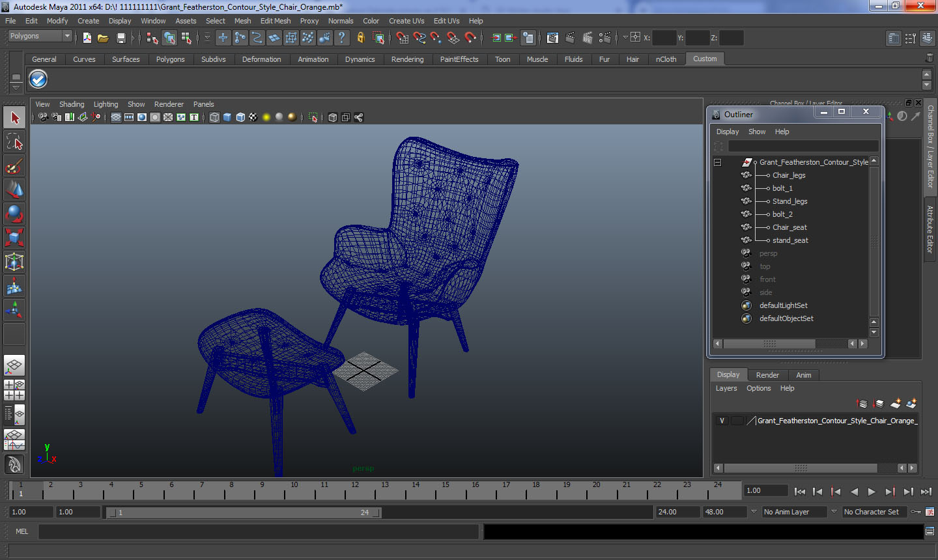The height and width of the screenshot is (560, 938).
Task: Open the No Character Set dropdown
Action: tap(875, 512)
